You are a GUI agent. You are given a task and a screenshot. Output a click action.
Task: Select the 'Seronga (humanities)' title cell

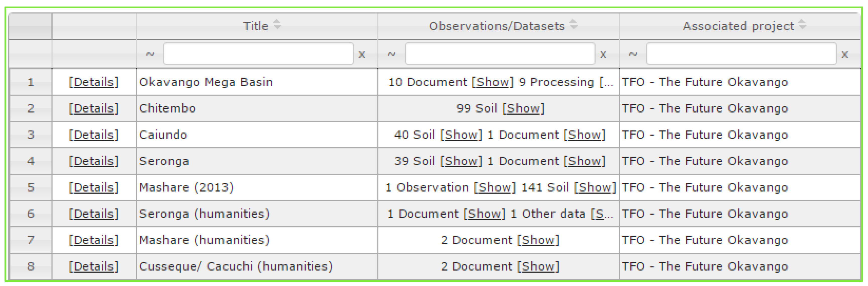(257, 213)
